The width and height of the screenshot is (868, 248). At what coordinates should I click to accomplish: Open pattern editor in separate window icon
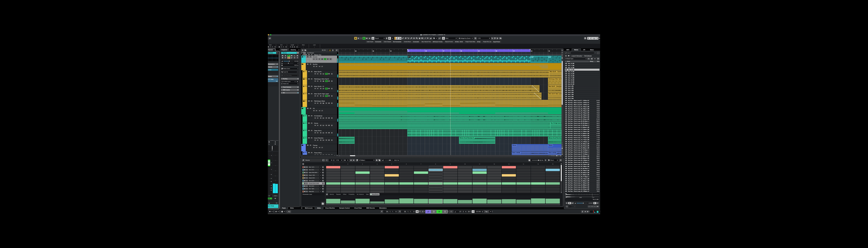[561, 160]
